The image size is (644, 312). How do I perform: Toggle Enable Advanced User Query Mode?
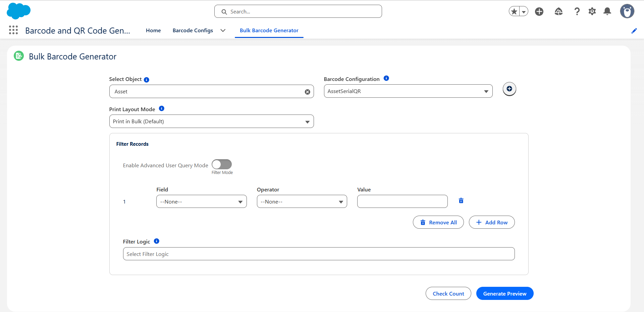click(x=222, y=164)
